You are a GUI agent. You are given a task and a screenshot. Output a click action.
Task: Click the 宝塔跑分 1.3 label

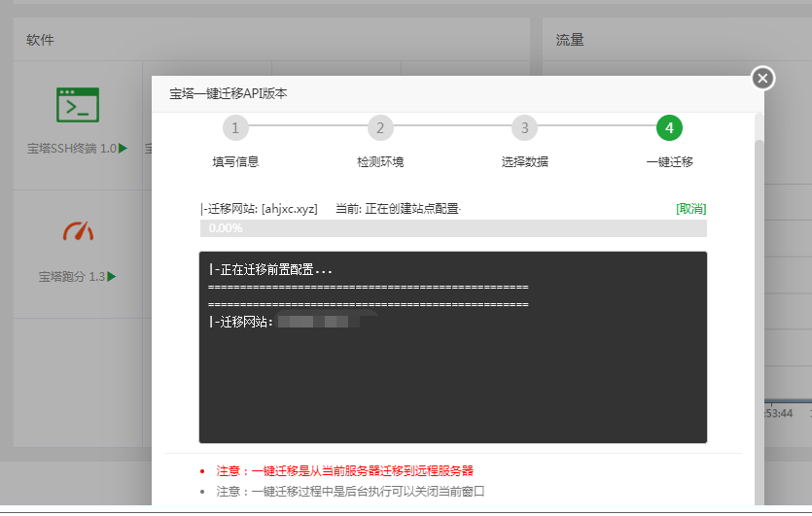click(x=72, y=277)
